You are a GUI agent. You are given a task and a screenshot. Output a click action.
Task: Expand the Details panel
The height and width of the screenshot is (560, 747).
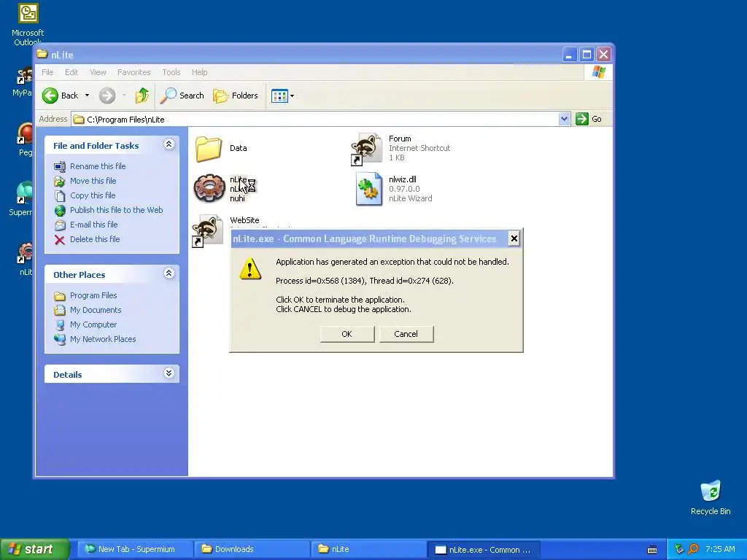[169, 373]
